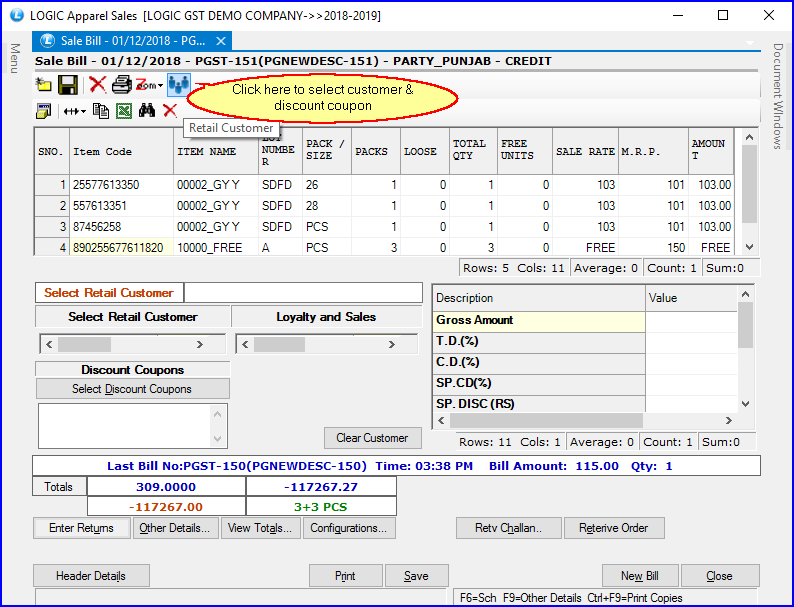This screenshot has height=607, width=794.
Task: Select item code 87456258 cell
Action: pyautogui.click(x=122, y=226)
